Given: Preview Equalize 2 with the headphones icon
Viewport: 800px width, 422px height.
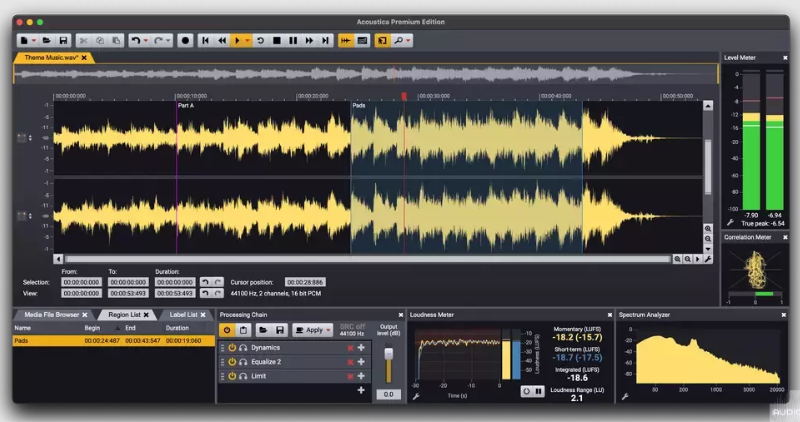Looking at the screenshot, I should click(243, 362).
